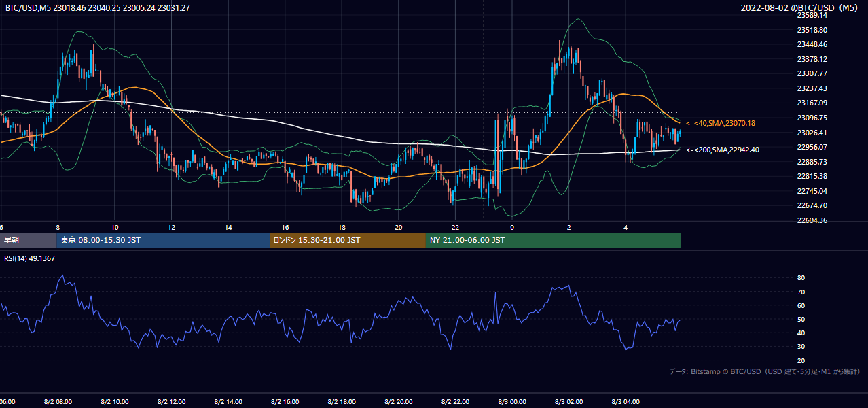
Task: Click price axis value 23589.14
Action: coord(812,15)
